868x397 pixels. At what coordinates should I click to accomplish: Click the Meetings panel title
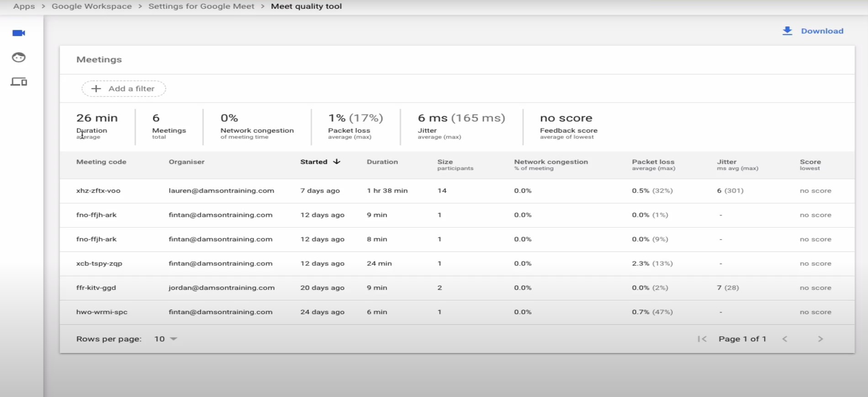click(99, 59)
